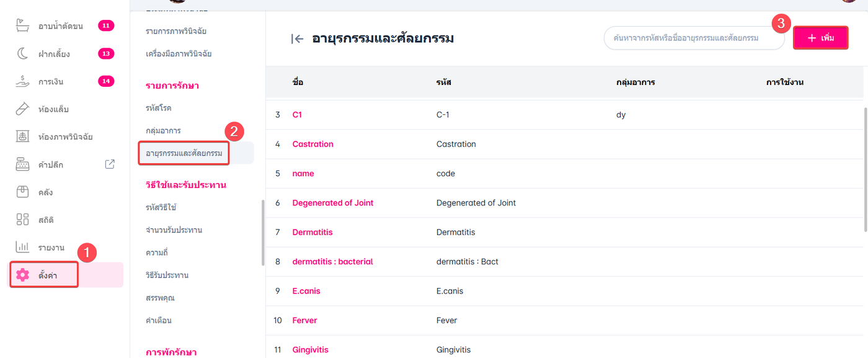Open the Castration record link

[x=312, y=144]
